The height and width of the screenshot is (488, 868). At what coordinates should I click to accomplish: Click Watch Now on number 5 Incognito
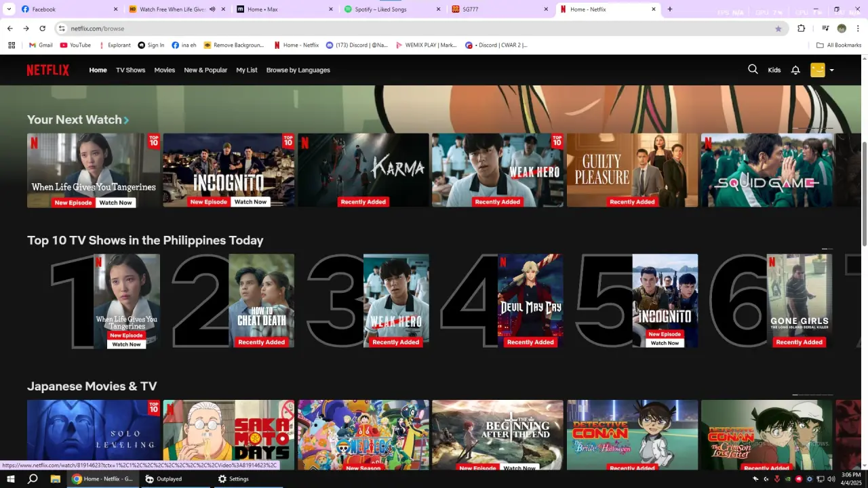665,343
